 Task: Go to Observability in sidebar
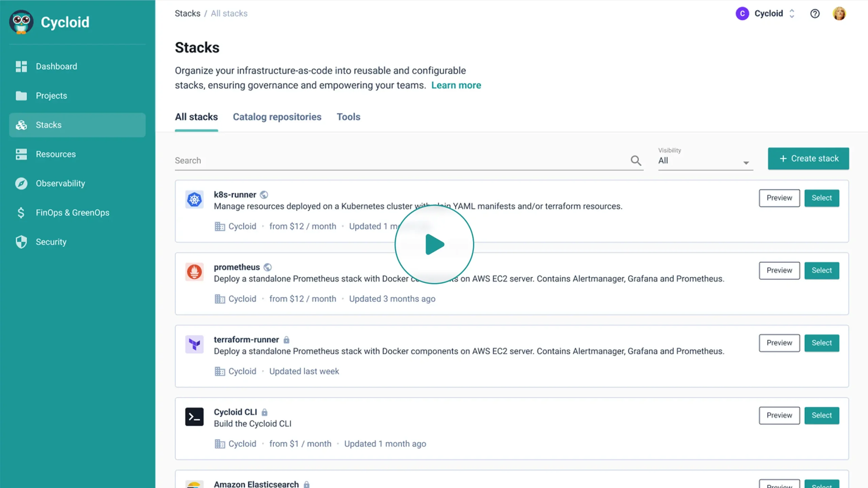pos(60,183)
